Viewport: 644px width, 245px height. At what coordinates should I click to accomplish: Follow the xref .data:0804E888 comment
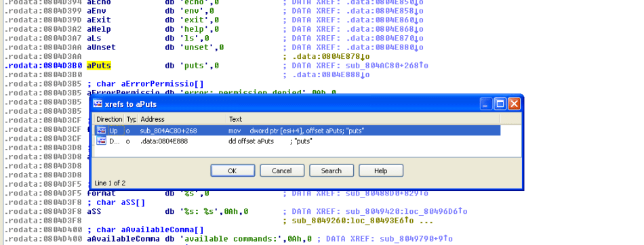pos(331,74)
